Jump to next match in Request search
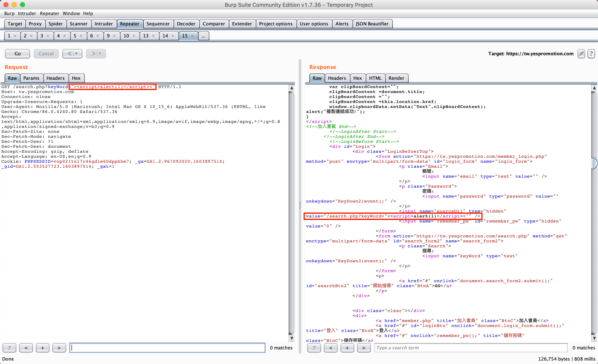598x364 pixels. (59, 348)
